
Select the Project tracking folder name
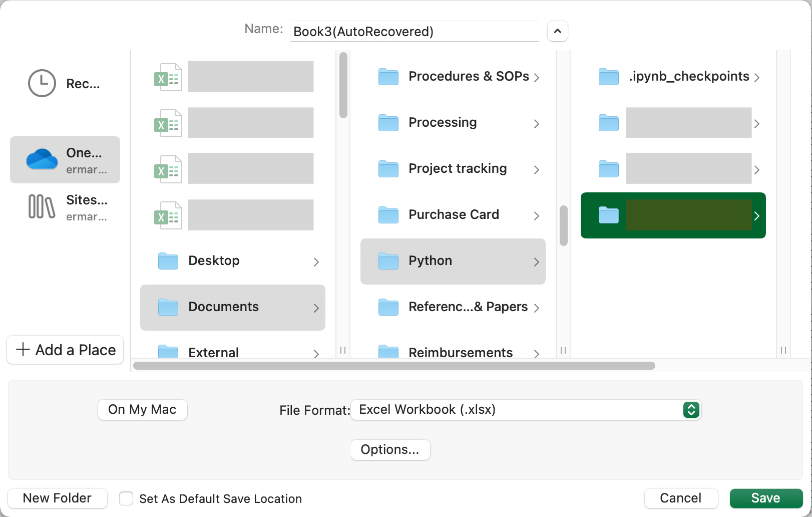coord(458,168)
